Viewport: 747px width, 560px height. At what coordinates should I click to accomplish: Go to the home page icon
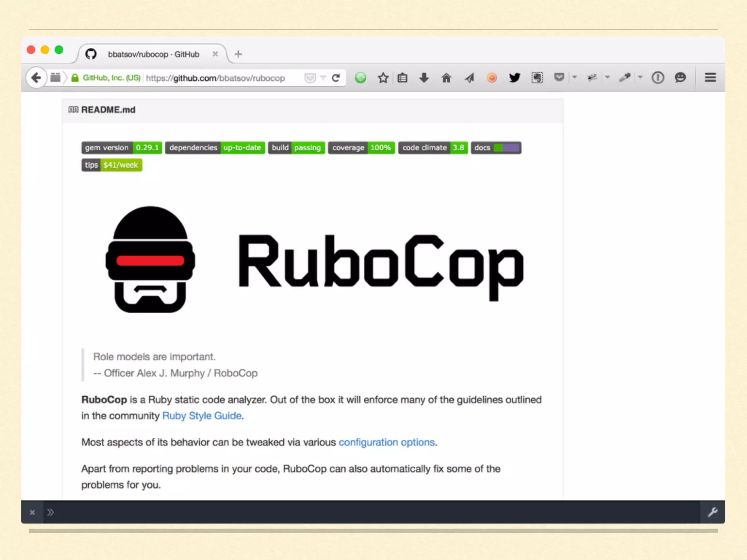click(446, 78)
